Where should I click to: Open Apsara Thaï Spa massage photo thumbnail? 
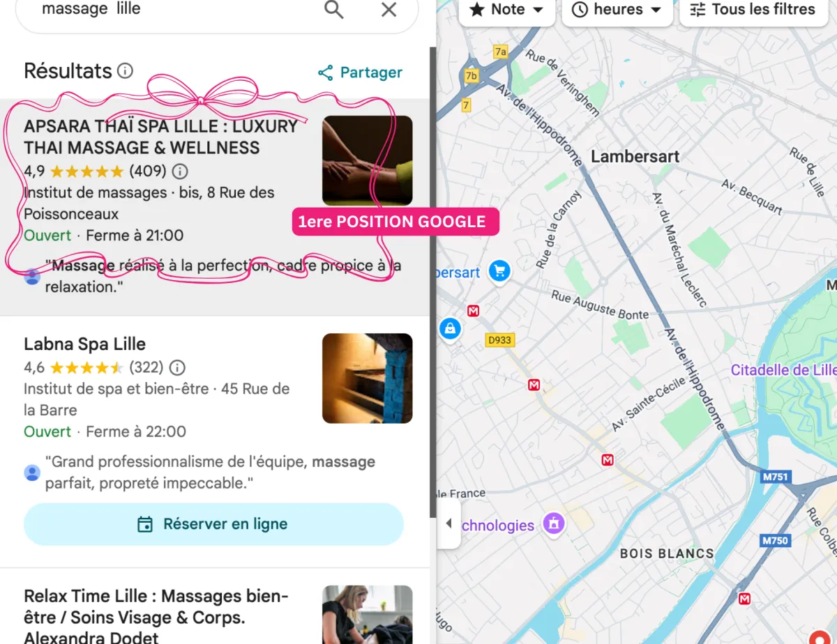367,160
